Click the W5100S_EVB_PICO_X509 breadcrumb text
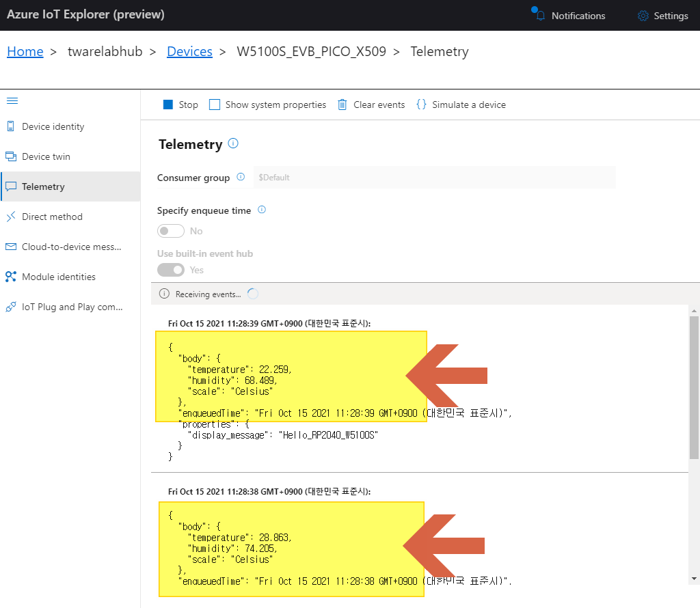 tap(311, 51)
